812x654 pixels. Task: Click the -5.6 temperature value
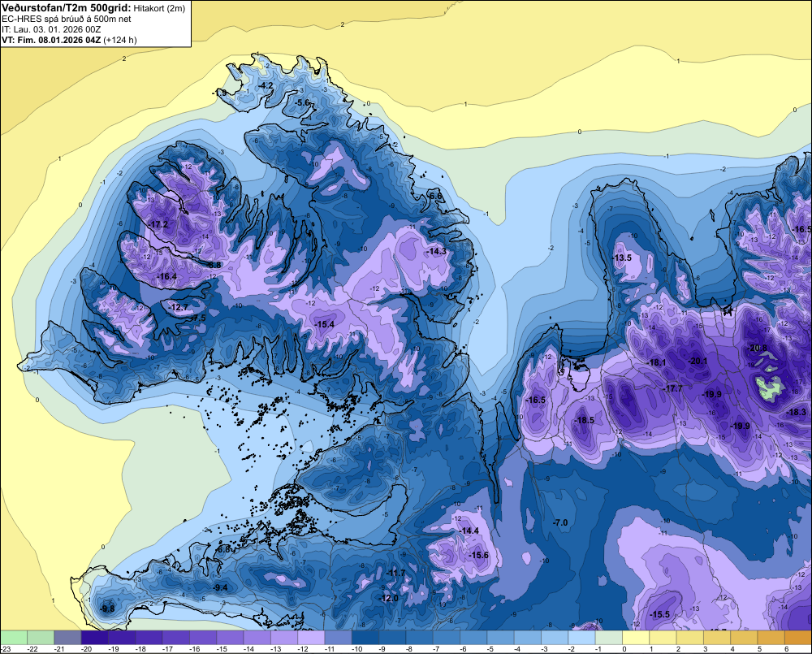point(302,102)
